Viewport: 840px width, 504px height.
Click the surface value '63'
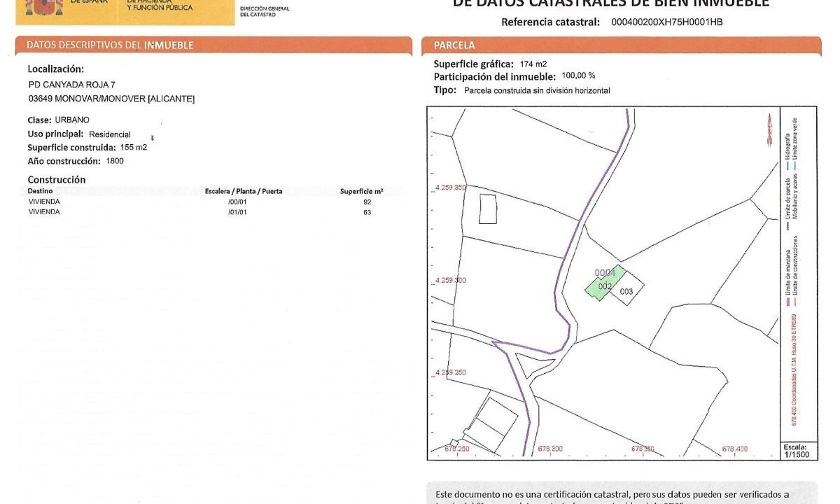pyautogui.click(x=367, y=212)
